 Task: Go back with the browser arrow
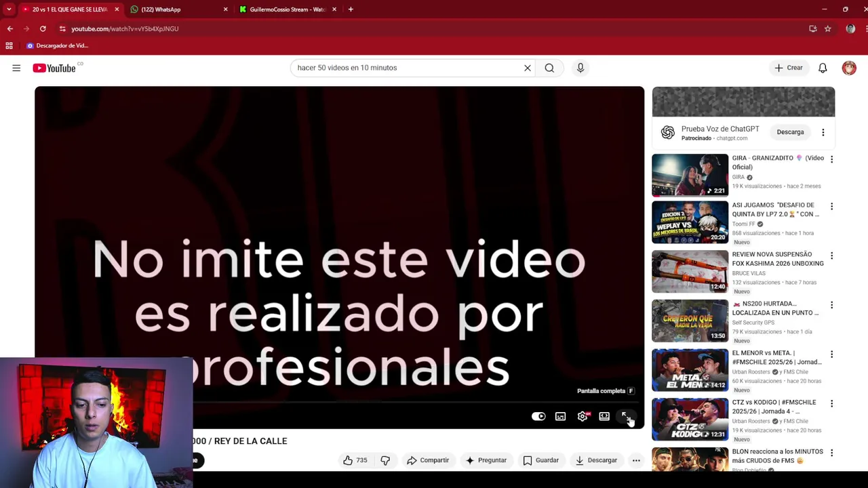[9, 28]
